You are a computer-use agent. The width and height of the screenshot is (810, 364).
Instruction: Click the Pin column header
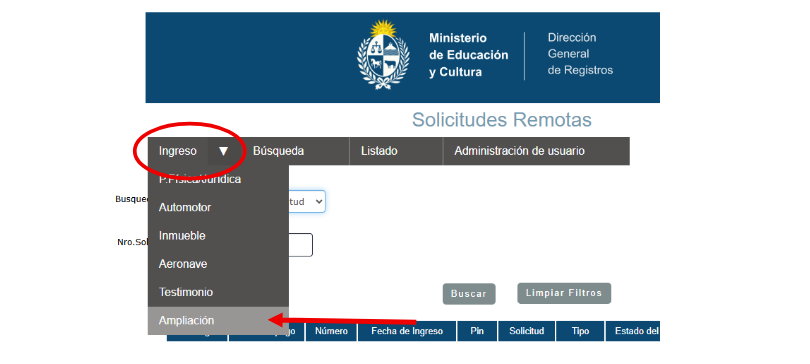point(477,331)
